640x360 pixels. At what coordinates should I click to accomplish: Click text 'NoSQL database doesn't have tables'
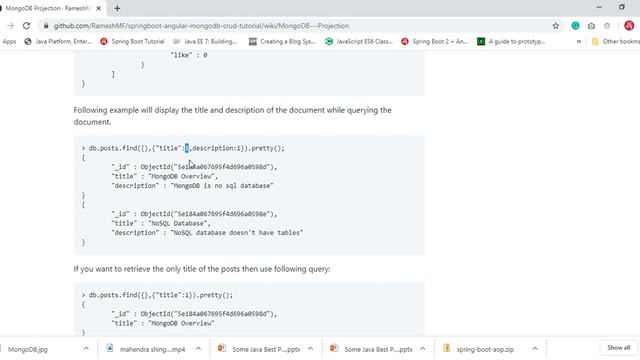[237, 233]
